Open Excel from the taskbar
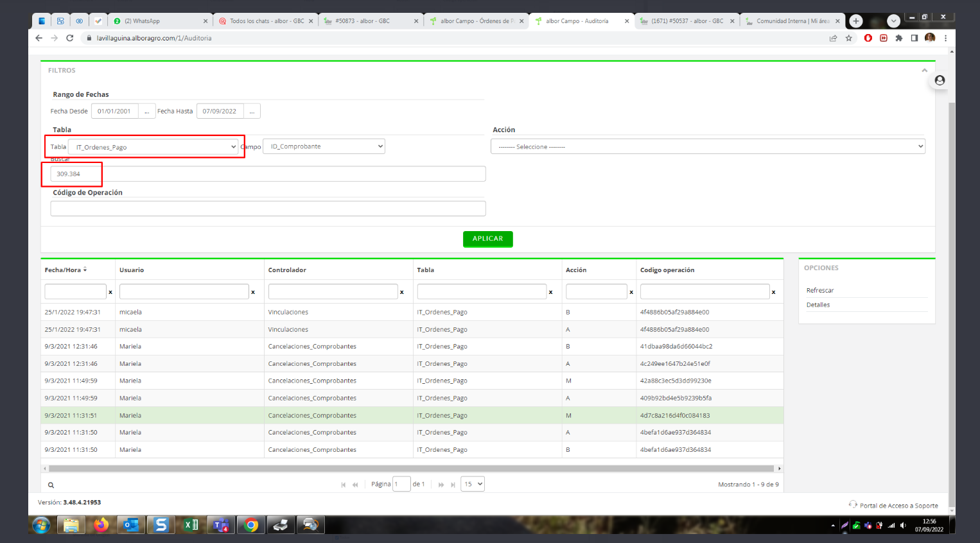 (191, 525)
